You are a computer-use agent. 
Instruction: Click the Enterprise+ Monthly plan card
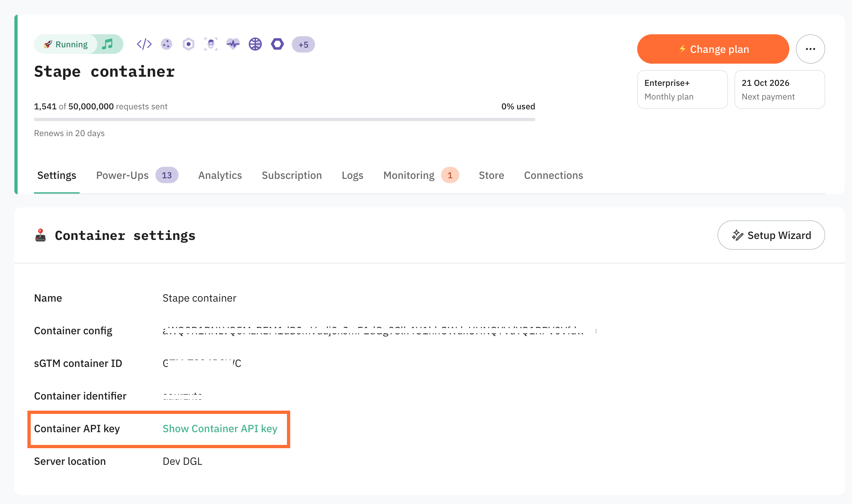click(x=682, y=90)
